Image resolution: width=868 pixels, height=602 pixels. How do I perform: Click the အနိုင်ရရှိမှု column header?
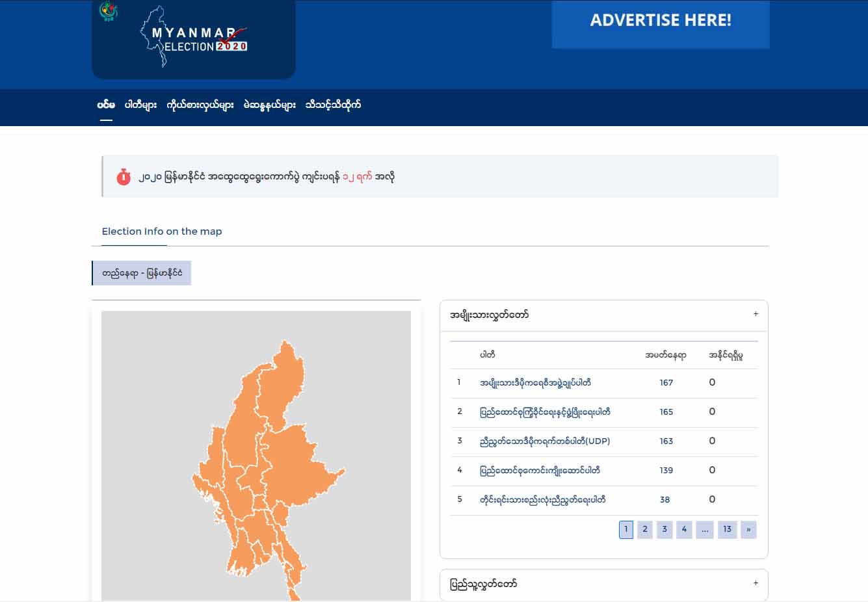726,355
